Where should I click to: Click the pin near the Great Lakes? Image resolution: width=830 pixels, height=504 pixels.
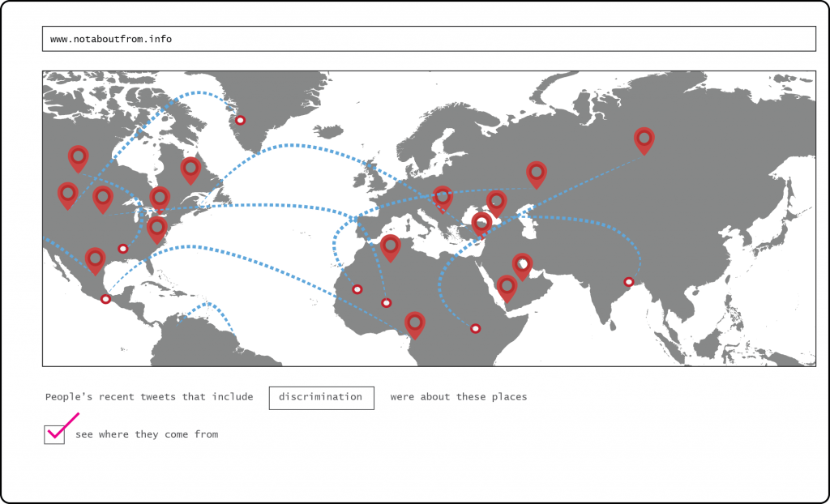(160, 199)
